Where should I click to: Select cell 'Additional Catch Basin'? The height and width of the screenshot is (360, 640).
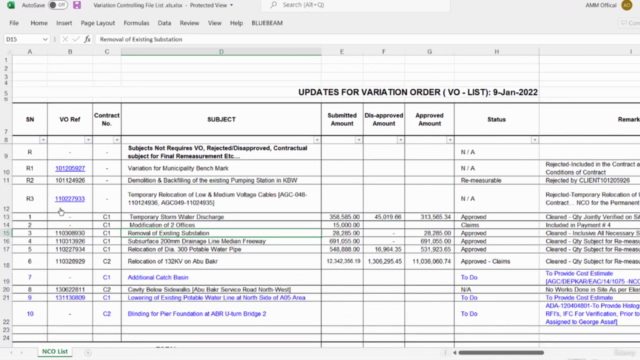pos(221,277)
